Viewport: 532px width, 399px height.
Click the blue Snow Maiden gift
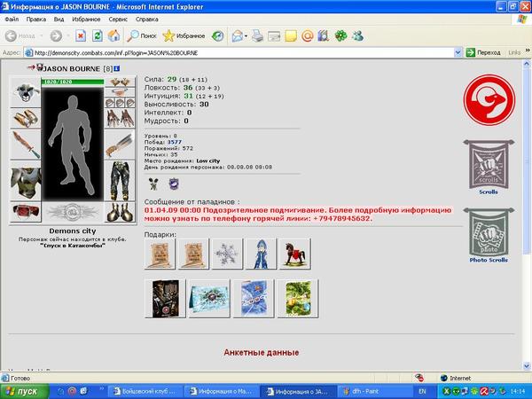pyautogui.click(x=261, y=254)
